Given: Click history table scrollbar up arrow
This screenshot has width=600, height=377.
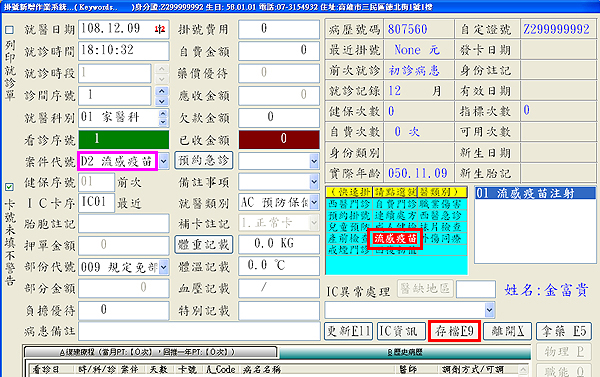Looking at the screenshot, I should [523, 370].
